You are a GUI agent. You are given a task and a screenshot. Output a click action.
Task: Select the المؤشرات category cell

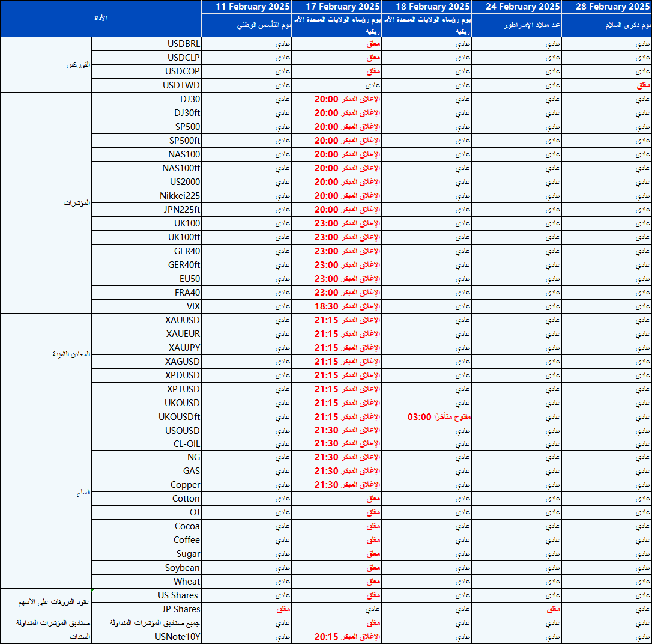tap(46, 202)
